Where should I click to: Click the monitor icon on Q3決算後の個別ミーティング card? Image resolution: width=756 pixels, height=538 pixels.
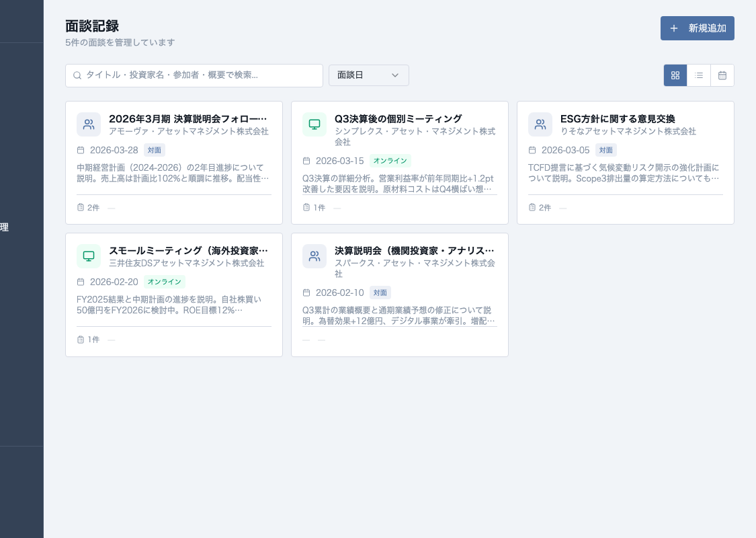click(x=314, y=124)
